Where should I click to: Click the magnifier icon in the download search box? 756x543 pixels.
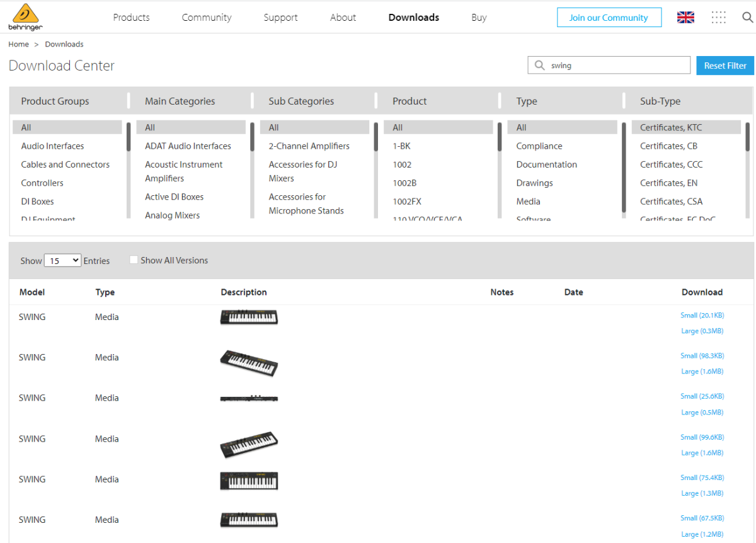coord(539,66)
